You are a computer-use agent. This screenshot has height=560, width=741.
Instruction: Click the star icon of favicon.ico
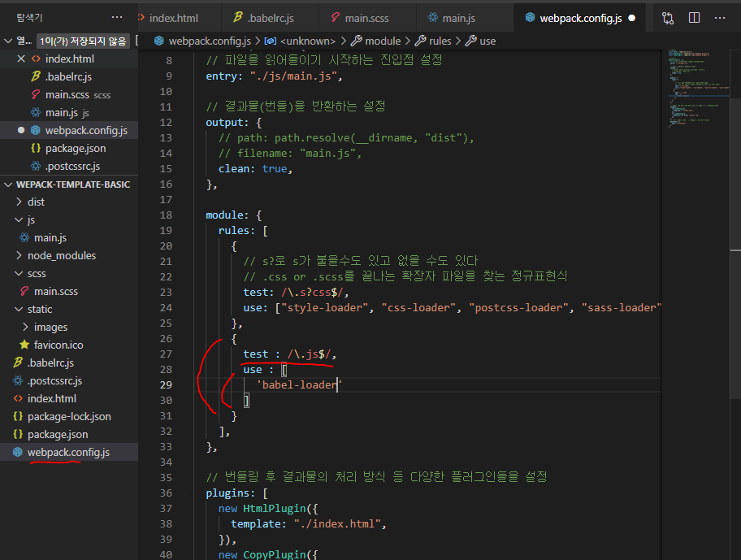pos(26,345)
